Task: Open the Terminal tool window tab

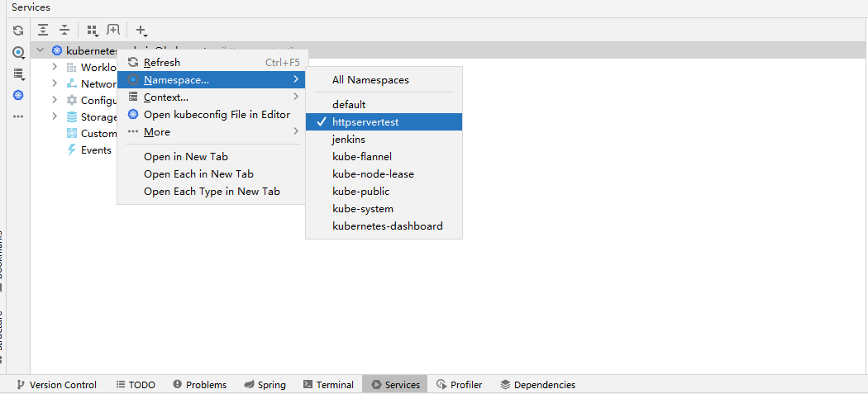Action: (x=328, y=385)
